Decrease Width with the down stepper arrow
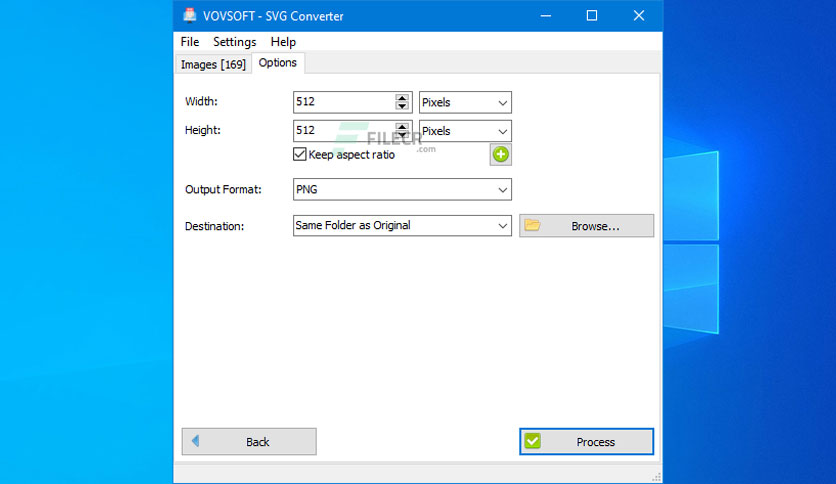This screenshot has width=836, height=484. click(x=402, y=106)
